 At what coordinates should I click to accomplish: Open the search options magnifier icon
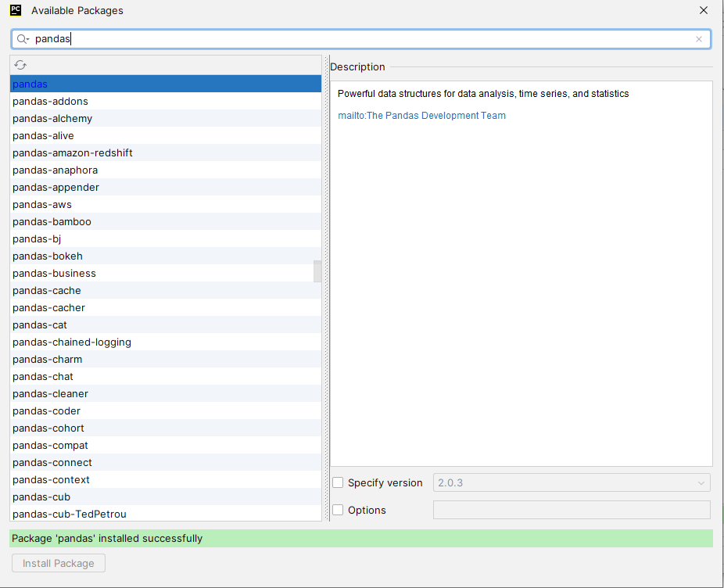[x=23, y=39]
